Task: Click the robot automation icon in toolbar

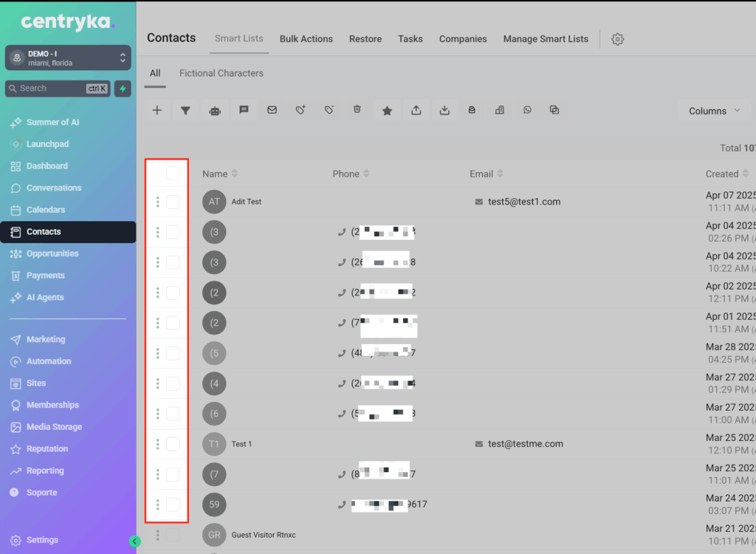Action: pyautogui.click(x=214, y=111)
